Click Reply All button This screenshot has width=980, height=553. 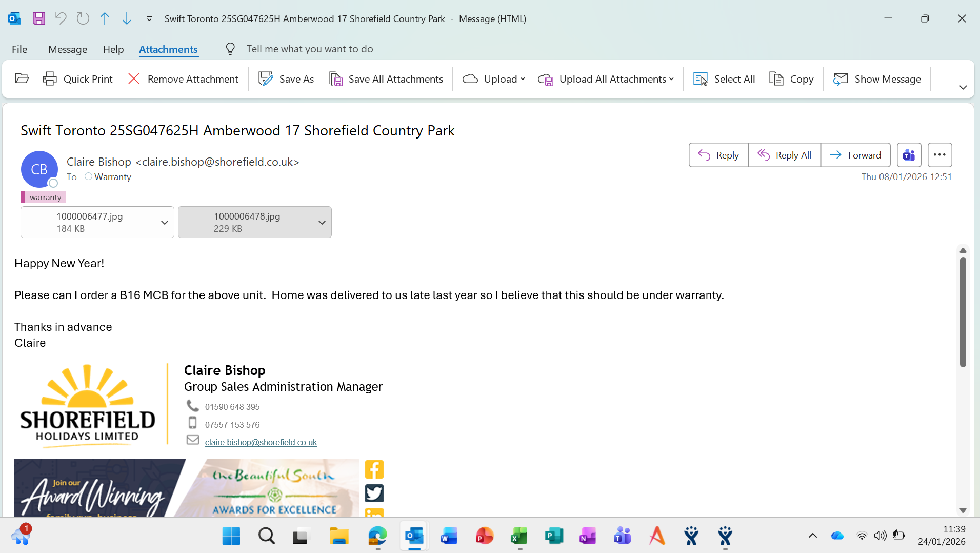[785, 155]
